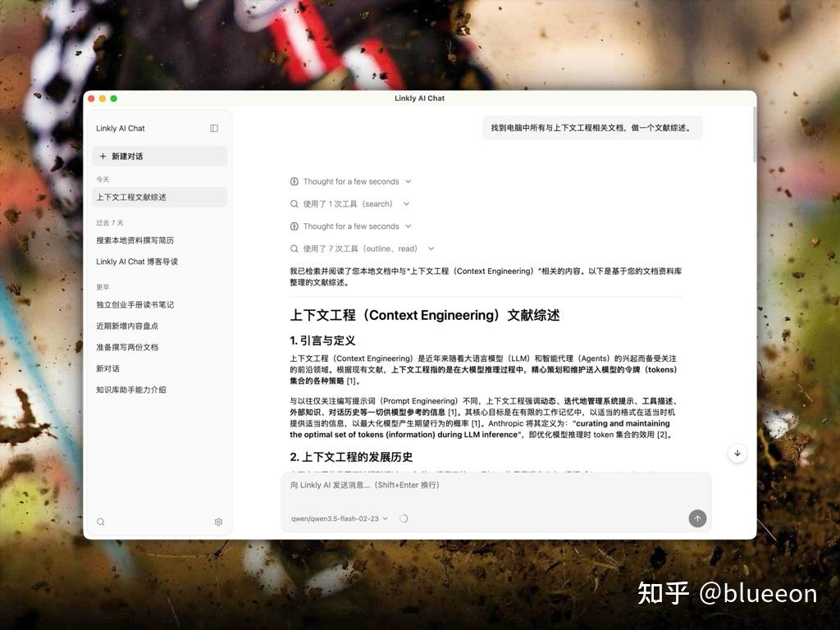Click the send arrow button
This screenshot has height=630, width=840.
click(x=697, y=518)
